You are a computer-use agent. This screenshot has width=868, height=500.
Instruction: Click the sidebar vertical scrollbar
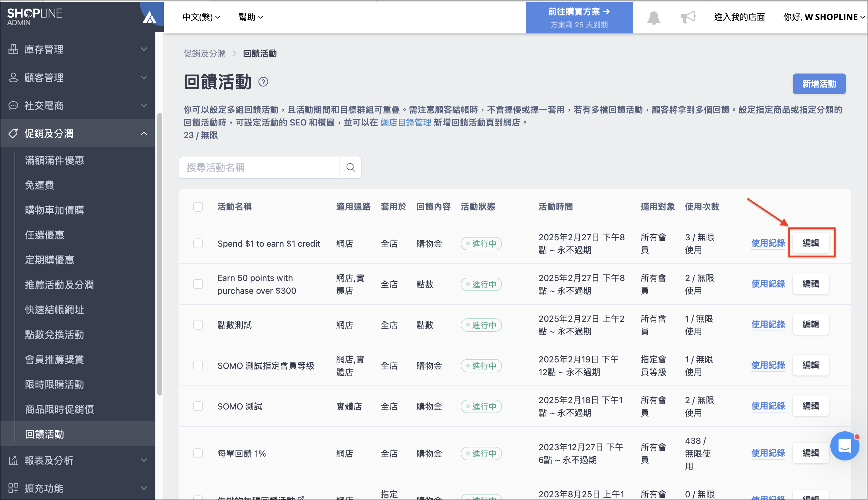[x=160, y=254]
